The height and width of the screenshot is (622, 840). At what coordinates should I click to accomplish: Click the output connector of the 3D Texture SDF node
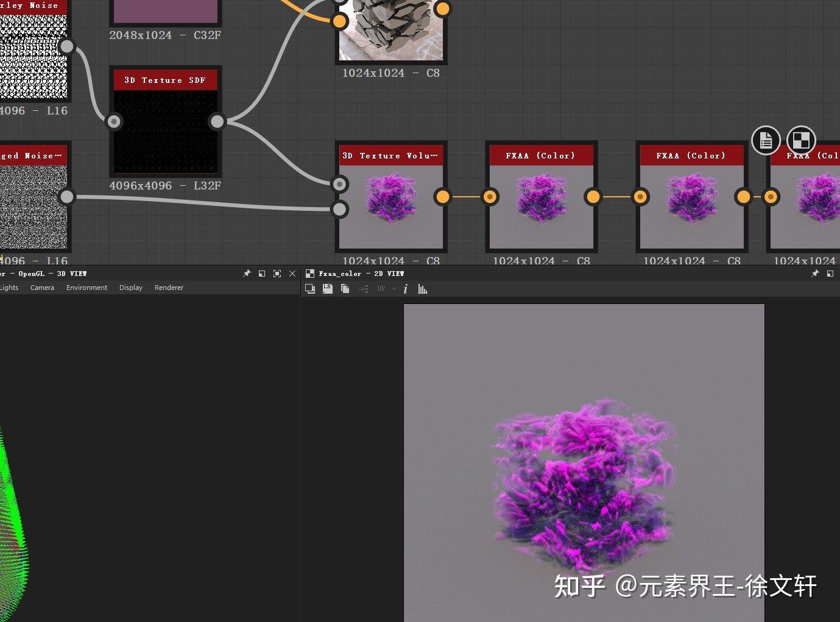pyautogui.click(x=217, y=121)
